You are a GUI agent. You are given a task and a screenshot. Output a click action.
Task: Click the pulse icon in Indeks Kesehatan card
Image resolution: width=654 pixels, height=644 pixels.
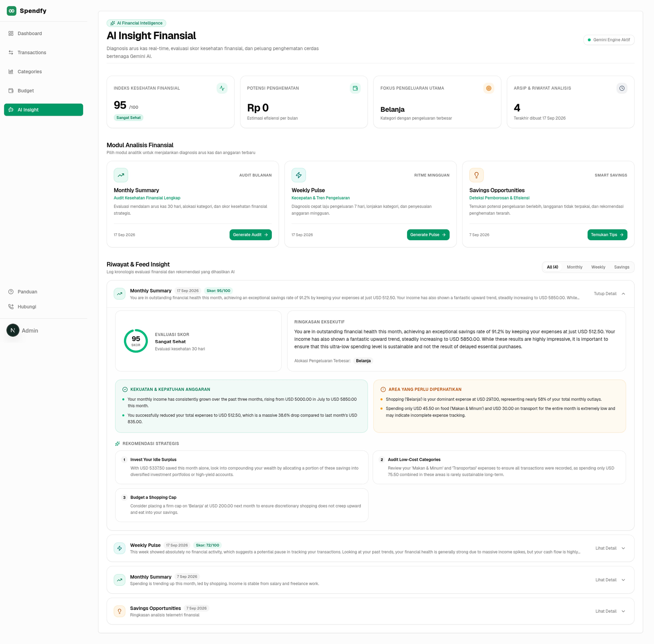(x=222, y=88)
